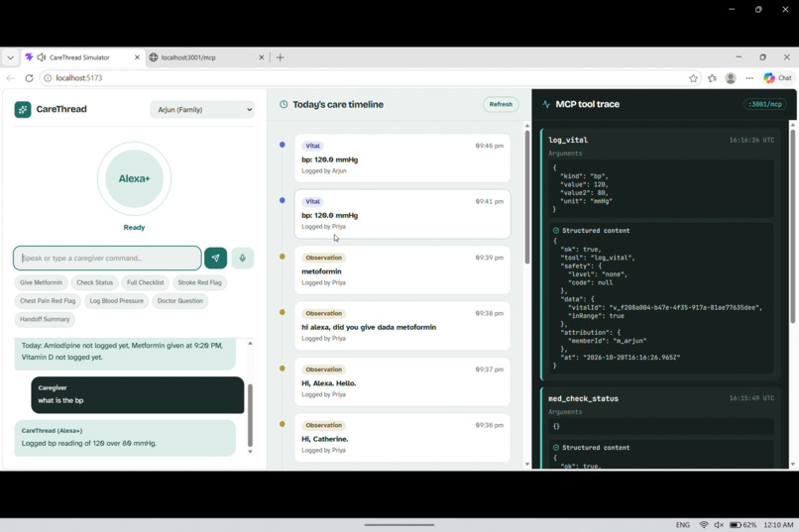This screenshot has width=799, height=532.
Task: Focus the caregiver command input field
Action: click(x=107, y=259)
